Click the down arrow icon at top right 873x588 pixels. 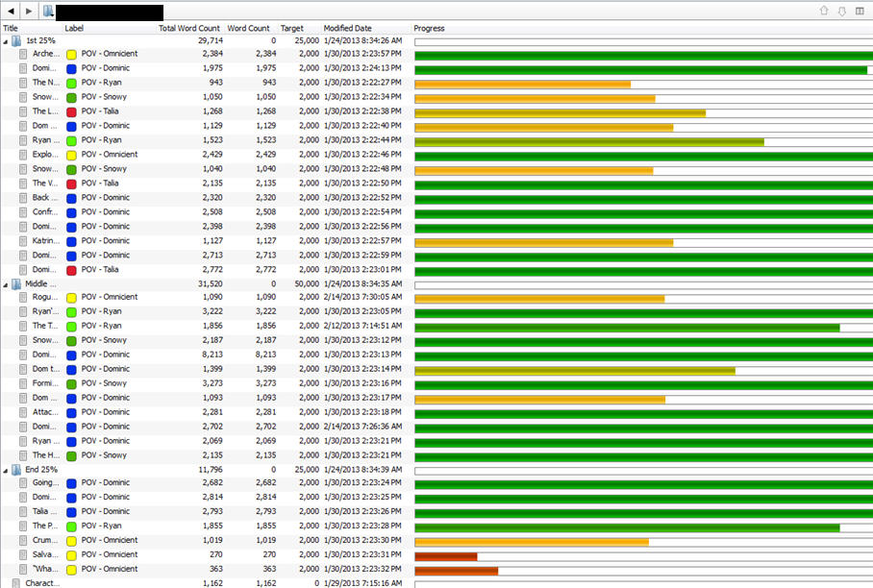pos(842,10)
